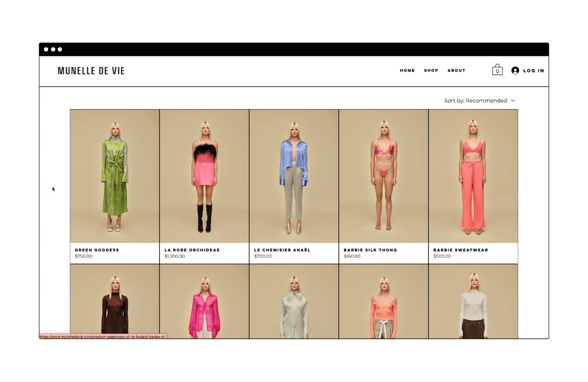Click the middle white dot in the window's title bar
Image resolution: width=588 pixels, height=382 pixels.
(x=53, y=49)
